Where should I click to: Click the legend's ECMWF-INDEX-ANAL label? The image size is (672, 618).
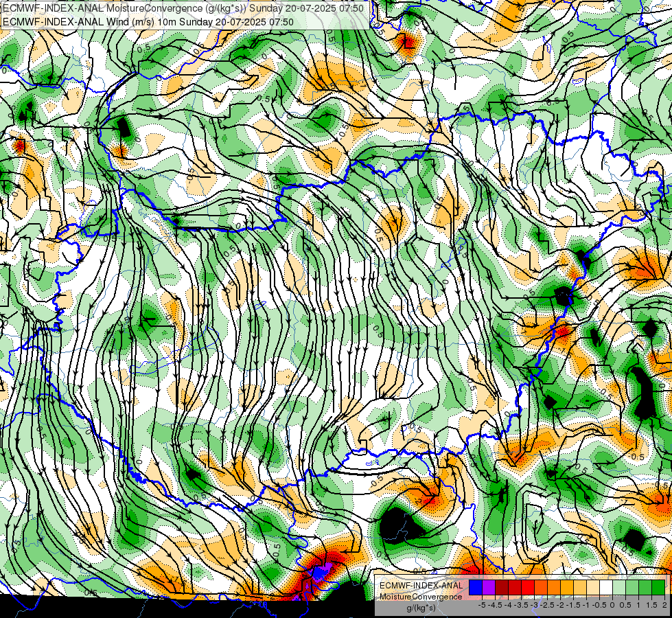pos(421,586)
